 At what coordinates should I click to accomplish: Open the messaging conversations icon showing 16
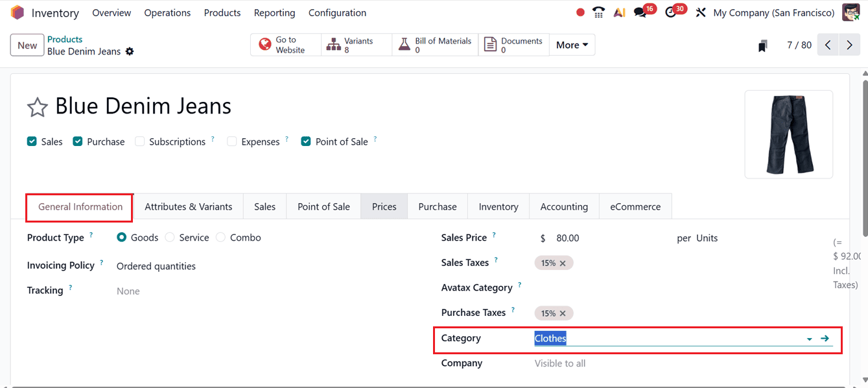[x=640, y=12]
